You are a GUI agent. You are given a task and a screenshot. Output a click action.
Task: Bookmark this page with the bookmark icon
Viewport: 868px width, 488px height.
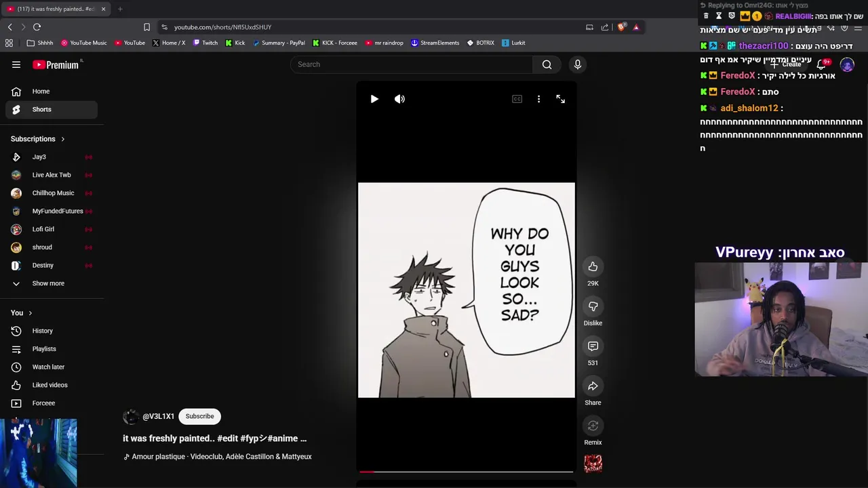(146, 27)
